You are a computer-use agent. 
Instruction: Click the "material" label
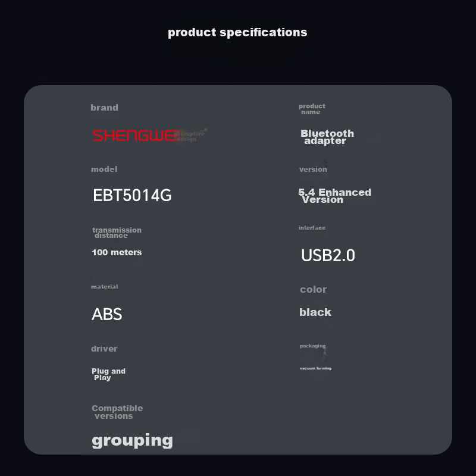[x=104, y=287]
